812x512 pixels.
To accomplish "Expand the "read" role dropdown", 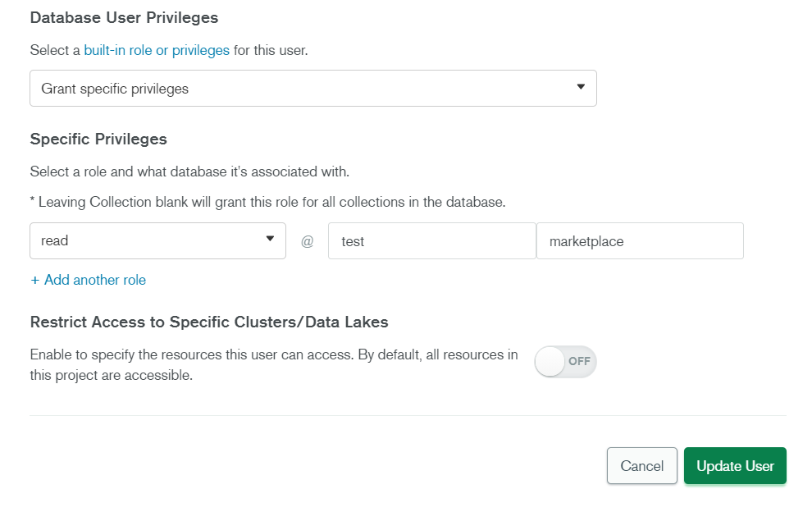I will (157, 240).
